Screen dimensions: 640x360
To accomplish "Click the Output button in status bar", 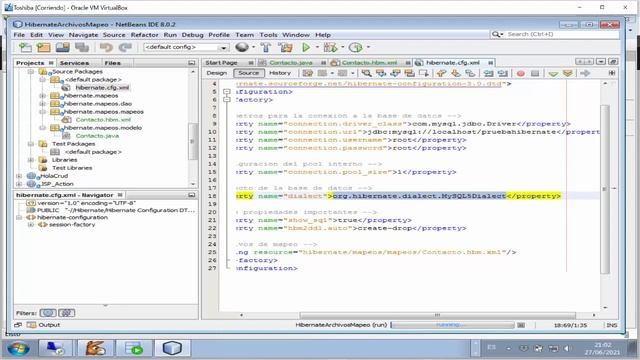I will point(44,325).
